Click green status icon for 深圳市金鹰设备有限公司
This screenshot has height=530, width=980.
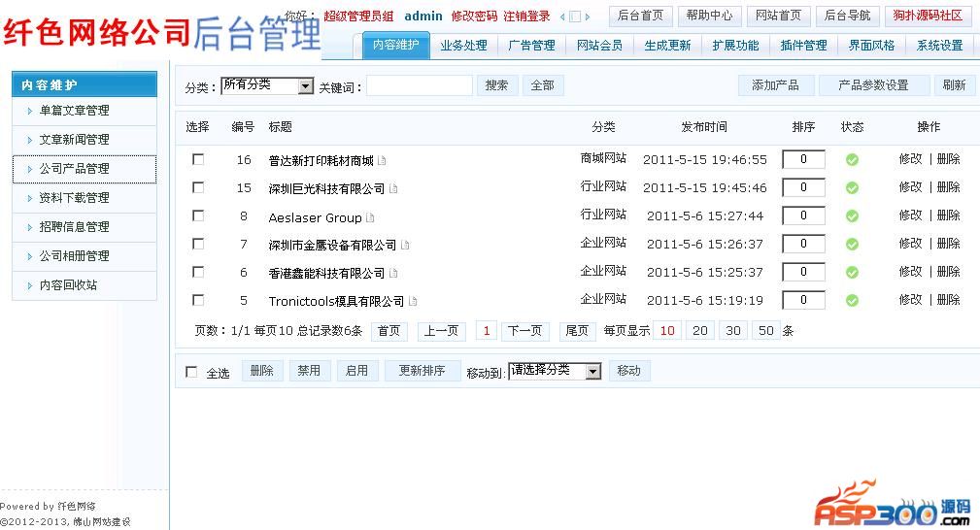pyautogui.click(x=852, y=245)
